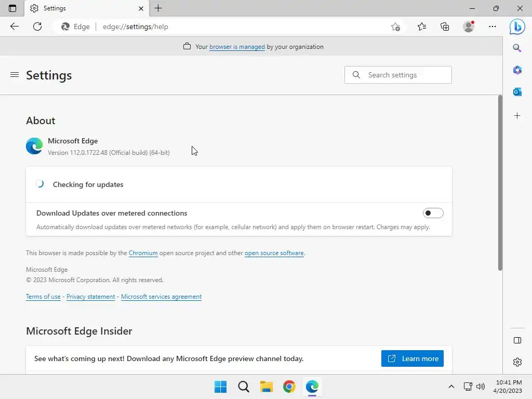Click the Edge site identity icon
This screenshot has height=399, width=532.
click(76, 26)
